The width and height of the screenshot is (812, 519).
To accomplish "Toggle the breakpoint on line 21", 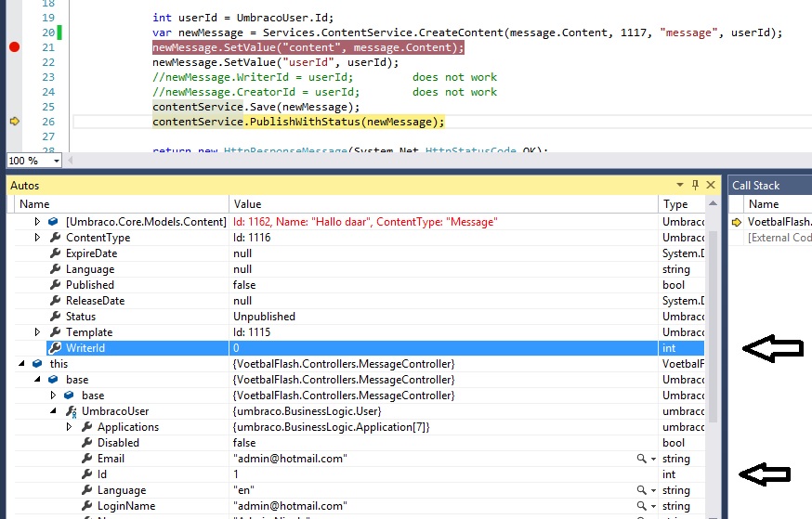I will click(15, 47).
